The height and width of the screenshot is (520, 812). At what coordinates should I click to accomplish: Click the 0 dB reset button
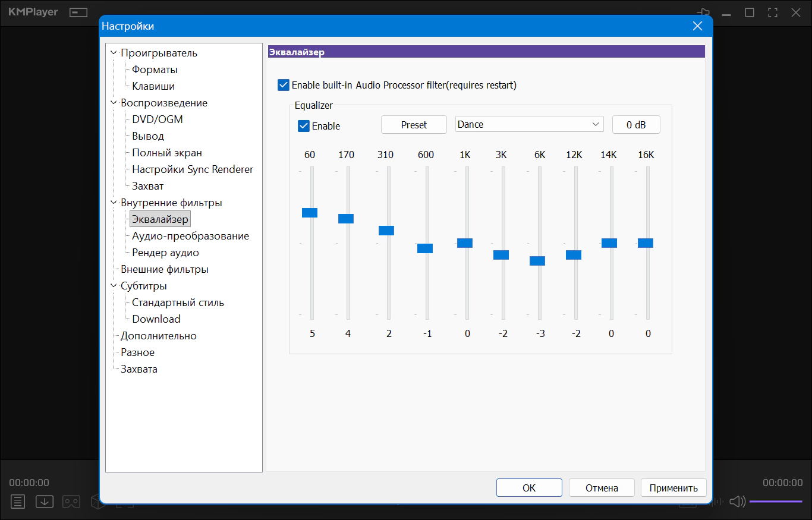tap(636, 125)
